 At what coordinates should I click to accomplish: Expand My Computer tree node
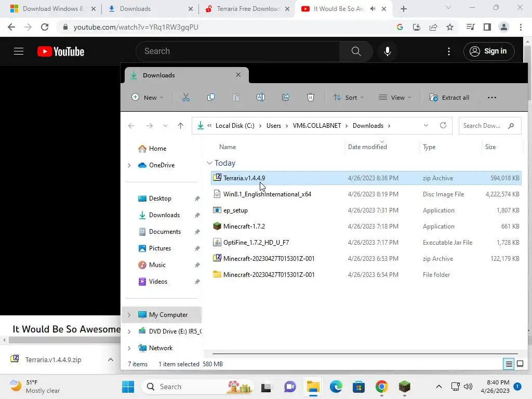coord(129,315)
